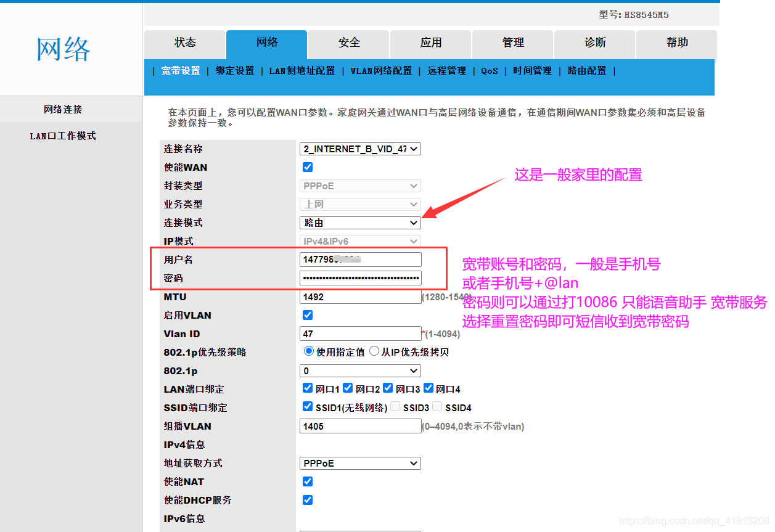
Task: Click the 组播VLAN field 1405
Action: (x=361, y=426)
